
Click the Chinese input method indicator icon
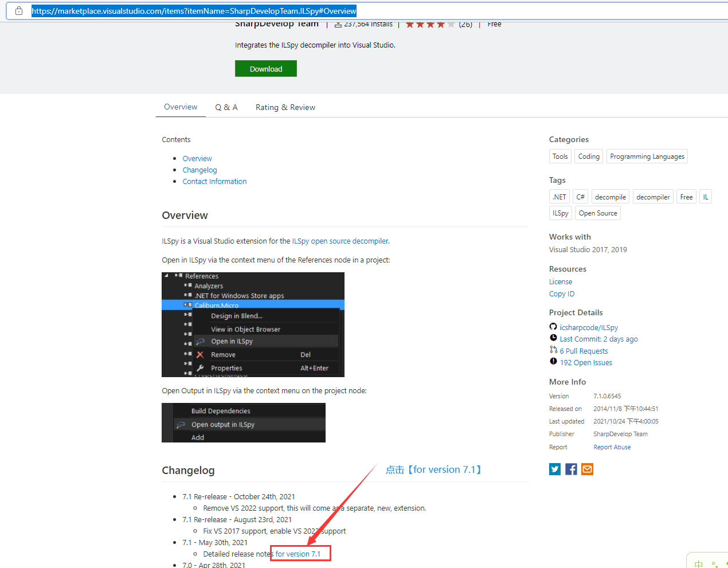point(698,564)
